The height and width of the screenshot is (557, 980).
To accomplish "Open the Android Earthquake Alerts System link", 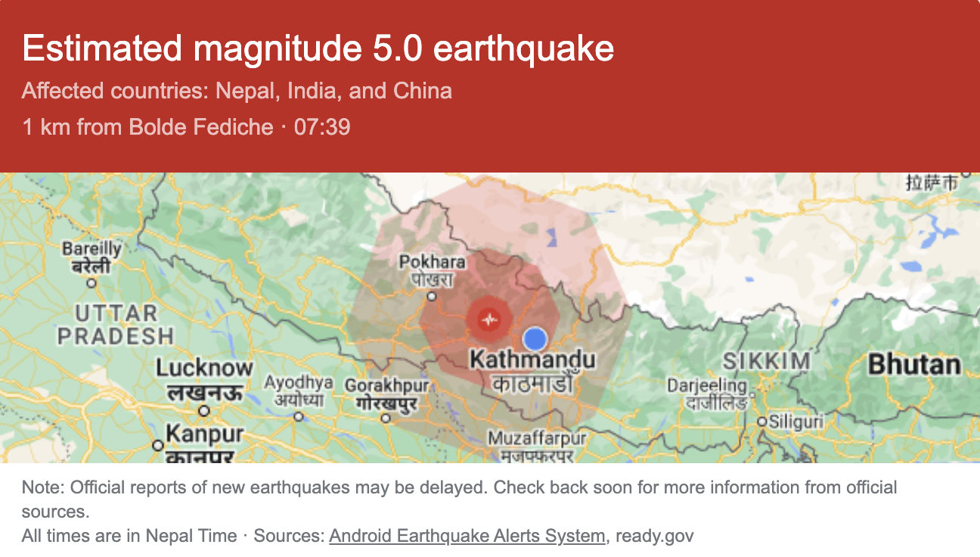I will (467, 537).
